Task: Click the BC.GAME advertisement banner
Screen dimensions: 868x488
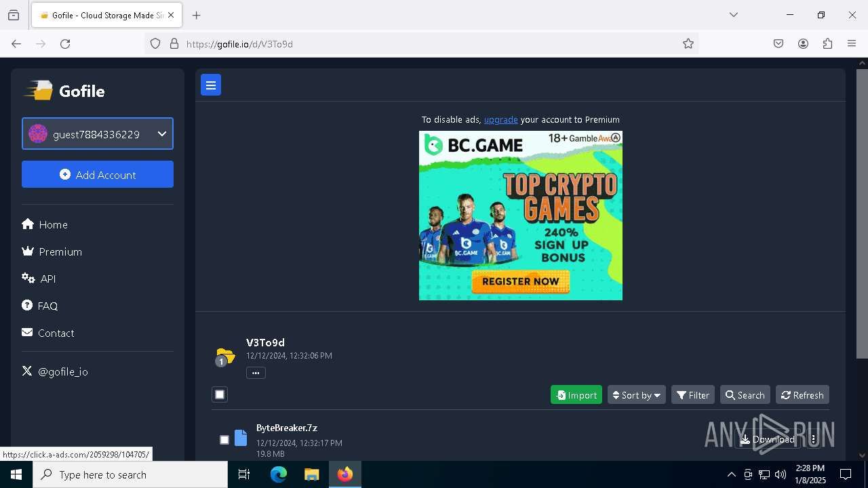Action: pos(521,216)
